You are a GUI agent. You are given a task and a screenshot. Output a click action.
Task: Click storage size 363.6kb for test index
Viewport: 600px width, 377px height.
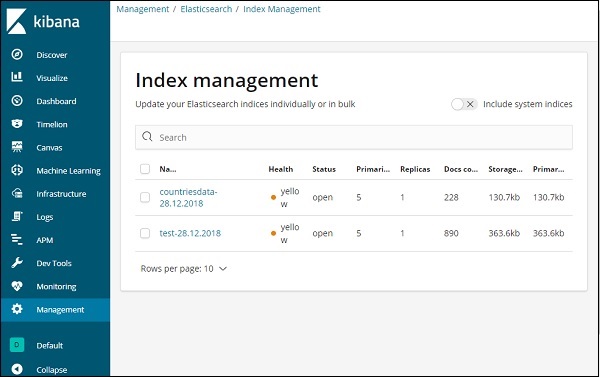[x=504, y=233]
